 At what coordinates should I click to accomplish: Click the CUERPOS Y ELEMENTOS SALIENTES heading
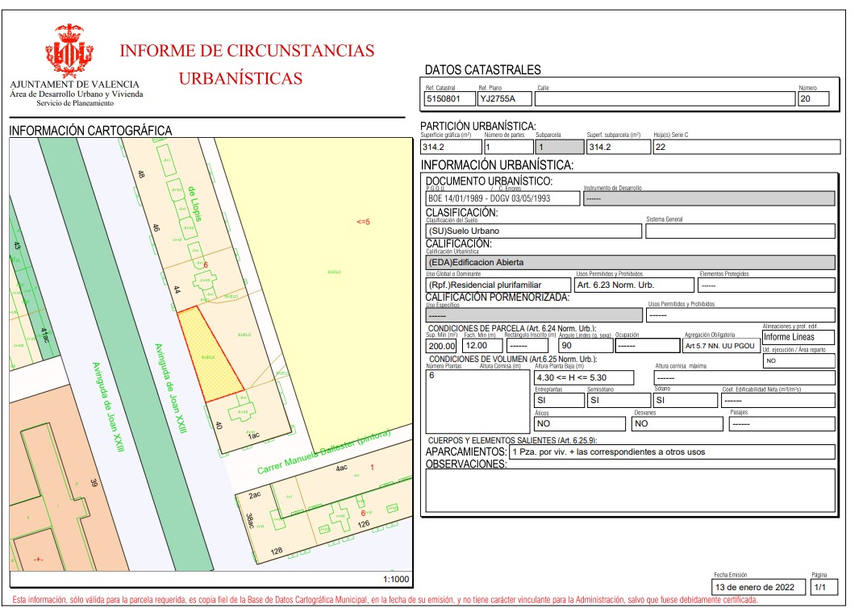[x=512, y=440]
